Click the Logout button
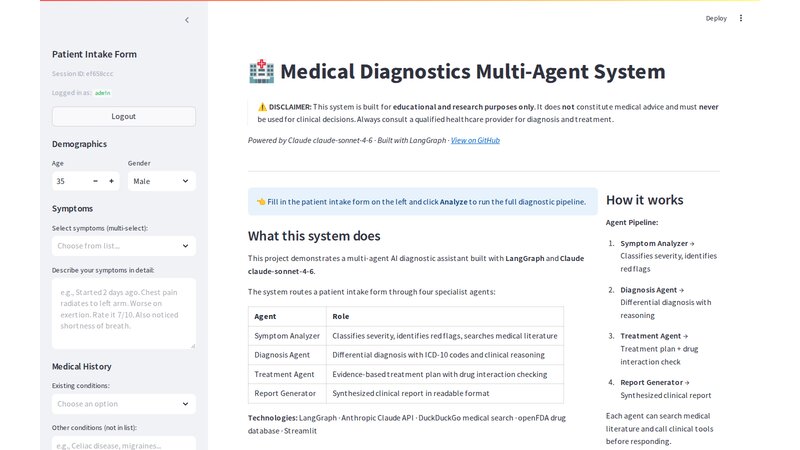The height and width of the screenshot is (450, 800). click(123, 116)
